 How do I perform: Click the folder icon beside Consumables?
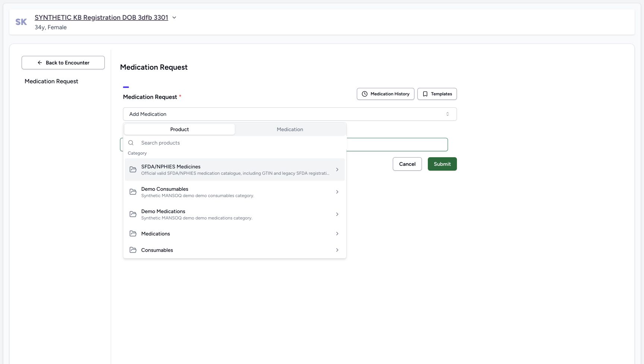133,250
